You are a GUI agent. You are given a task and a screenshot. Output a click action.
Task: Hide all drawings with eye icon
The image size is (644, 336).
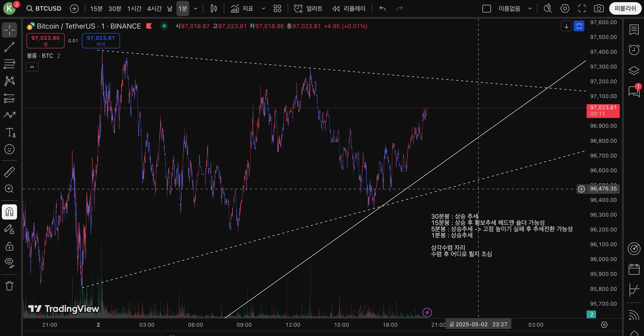tap(9, 263)
